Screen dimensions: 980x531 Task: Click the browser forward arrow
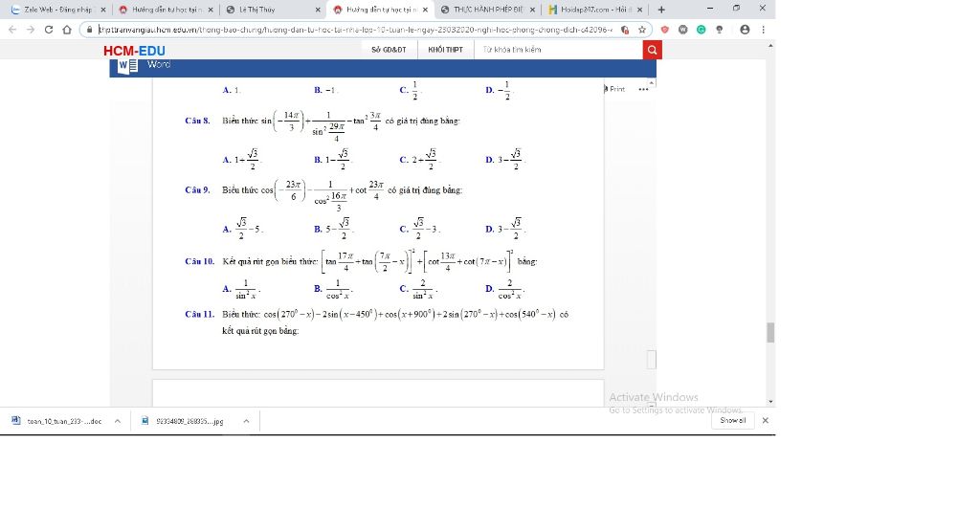pyautogui.click(x=30, y=30)
